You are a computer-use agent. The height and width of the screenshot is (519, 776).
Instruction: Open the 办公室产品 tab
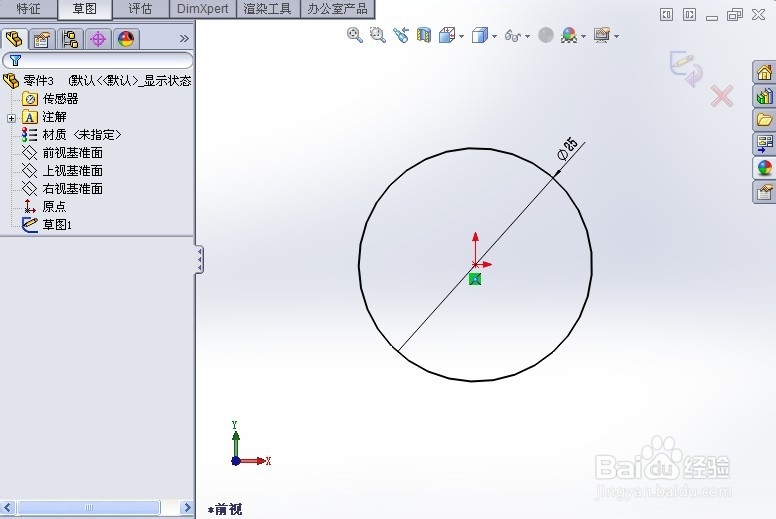click(338, 8)
